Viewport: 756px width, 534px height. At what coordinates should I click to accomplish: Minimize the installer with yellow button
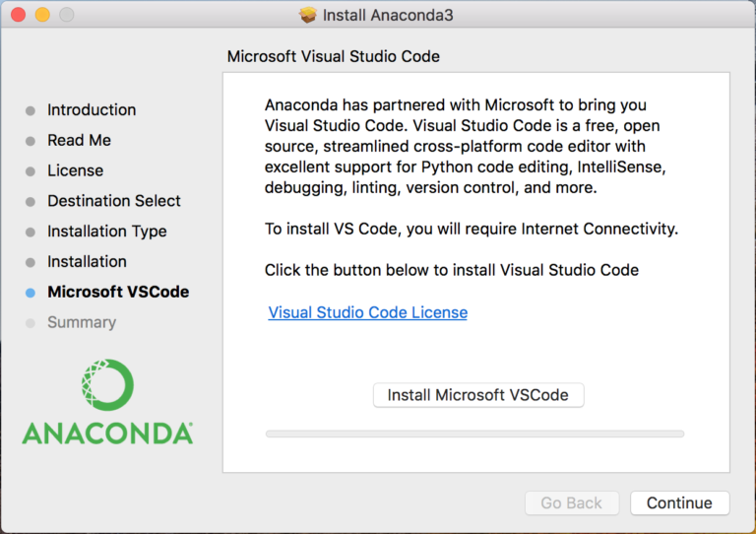point(42,15)
